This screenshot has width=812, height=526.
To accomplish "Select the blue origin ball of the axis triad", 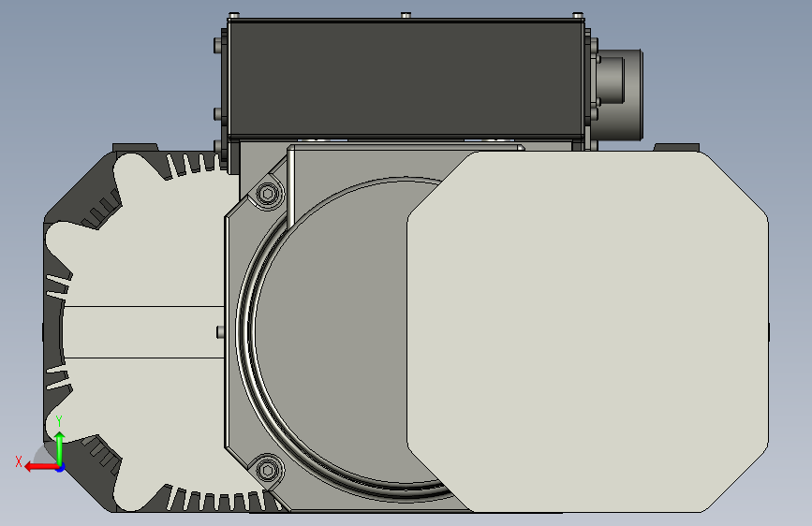I will point(60,468).
